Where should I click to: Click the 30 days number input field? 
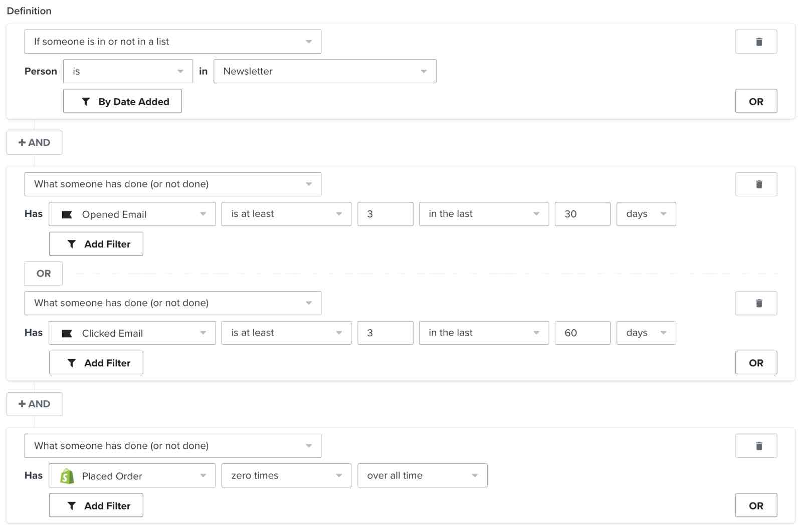pyautogui.click(x=582, y=214)
